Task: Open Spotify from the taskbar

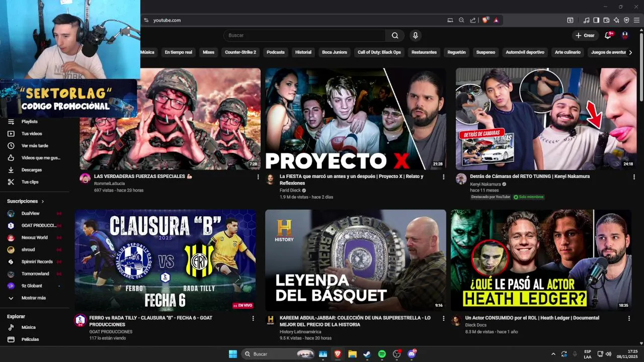Action: tap(382, 354)
